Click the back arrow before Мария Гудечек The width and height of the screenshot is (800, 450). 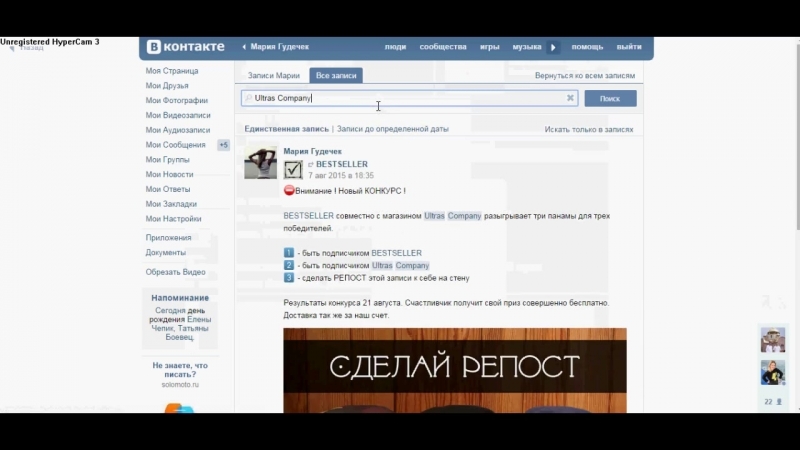click(x=244, y=47)
